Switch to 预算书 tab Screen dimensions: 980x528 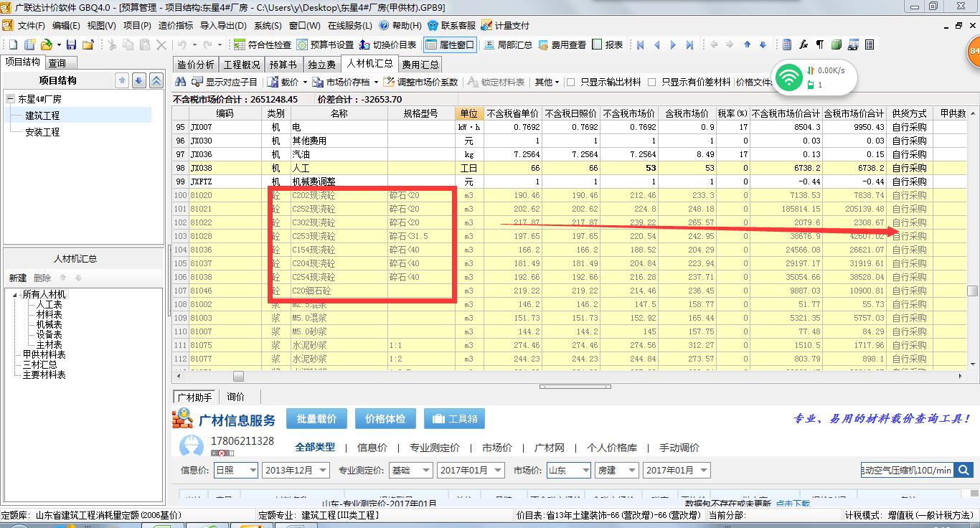tap(283, 65)
